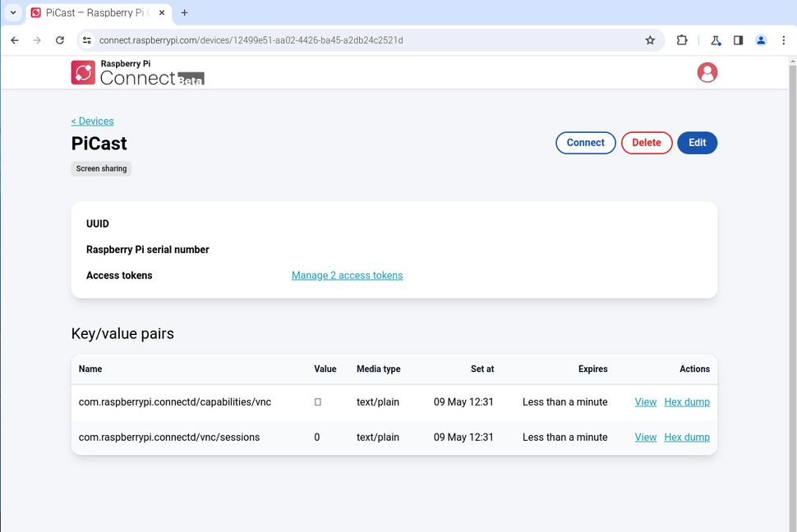The image size is (797, 532).
Task: Open a new browser tab
Action: tap(184, 12)
